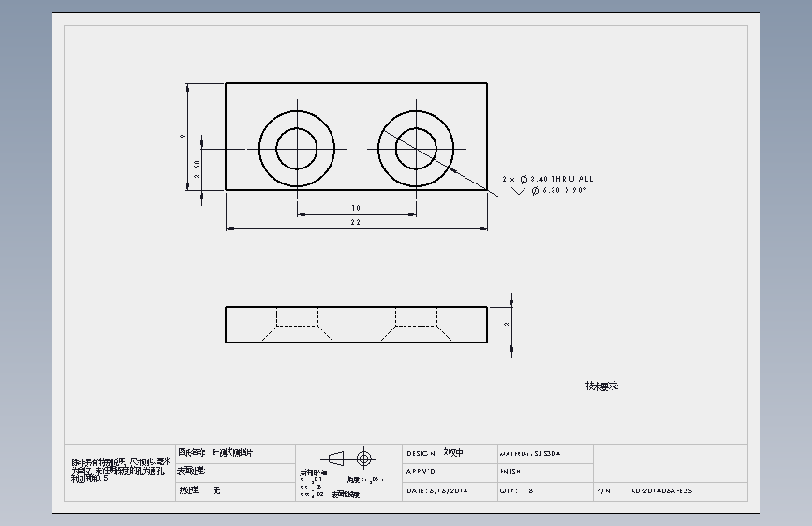Select the FINISH field label

pos(510,472)
